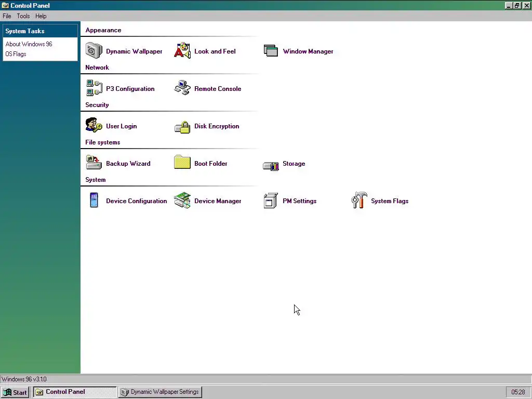Open the Device Configuration phone icon
Screen dimensions: 532x399
pos(94,200)
